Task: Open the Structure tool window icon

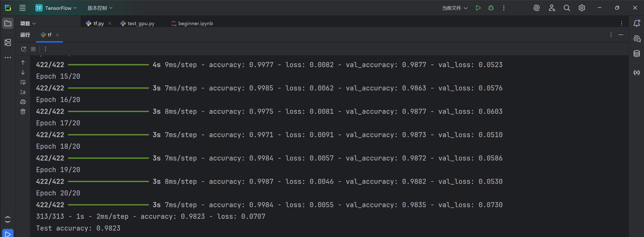Action: (x=8, y=43)
